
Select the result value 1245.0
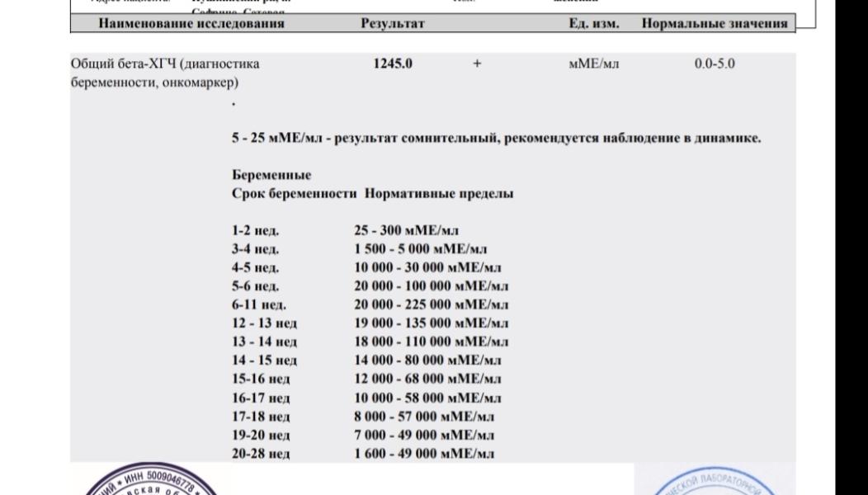(393, 64)
